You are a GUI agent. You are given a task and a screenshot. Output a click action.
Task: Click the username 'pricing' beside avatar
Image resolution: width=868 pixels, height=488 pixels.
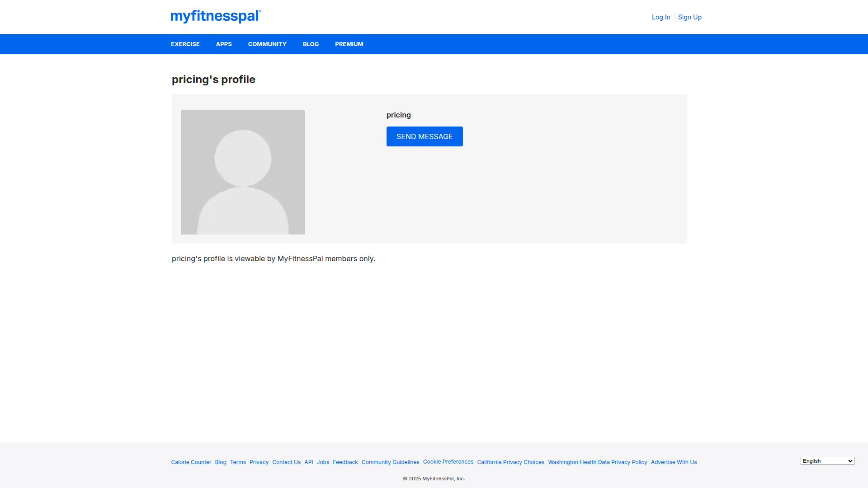tap(399, 115)
